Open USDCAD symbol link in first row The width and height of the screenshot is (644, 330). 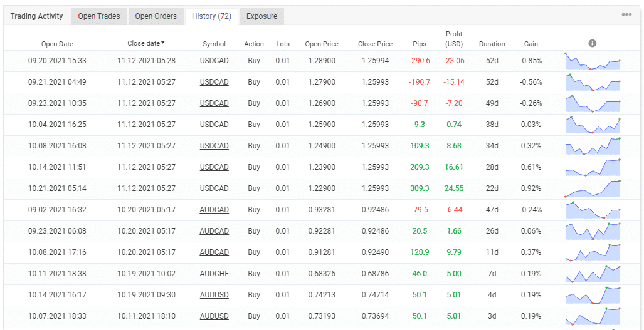(214, 61)
